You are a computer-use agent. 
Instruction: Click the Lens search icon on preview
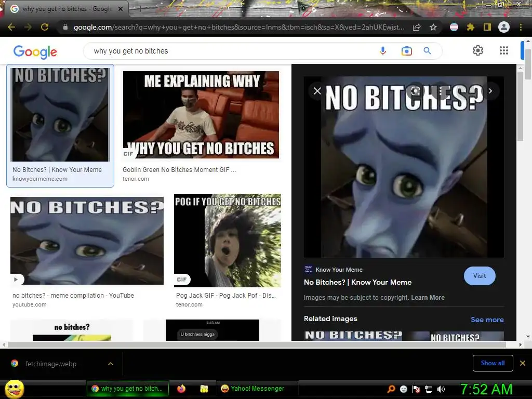coord(416,91)
